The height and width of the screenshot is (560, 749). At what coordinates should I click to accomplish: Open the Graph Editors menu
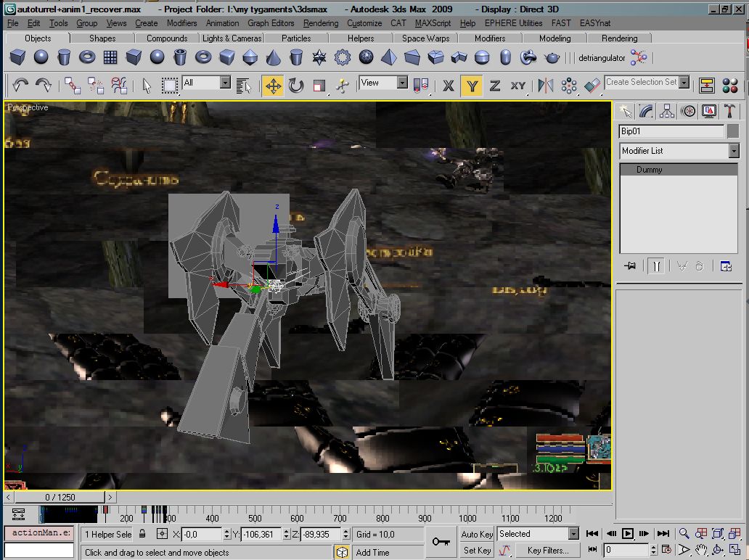point(271,23)
